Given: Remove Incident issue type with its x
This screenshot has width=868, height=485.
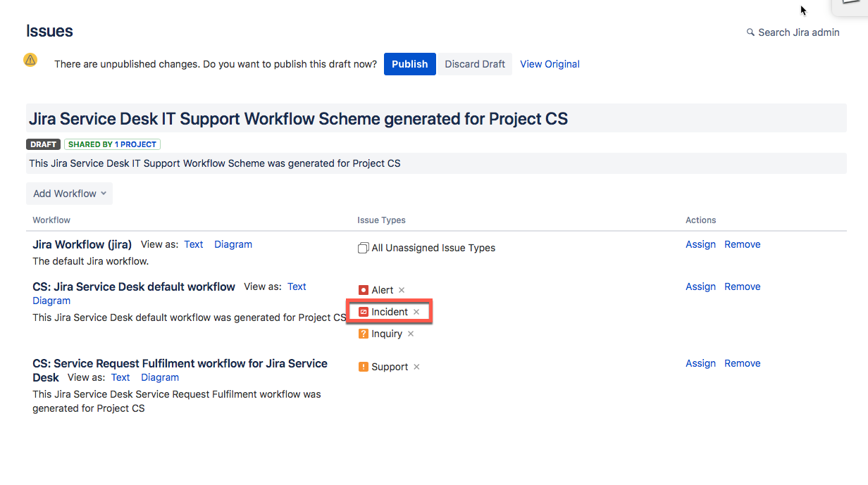Looking at the screenshot, I should pyautogui.click(x=416, y=312).
